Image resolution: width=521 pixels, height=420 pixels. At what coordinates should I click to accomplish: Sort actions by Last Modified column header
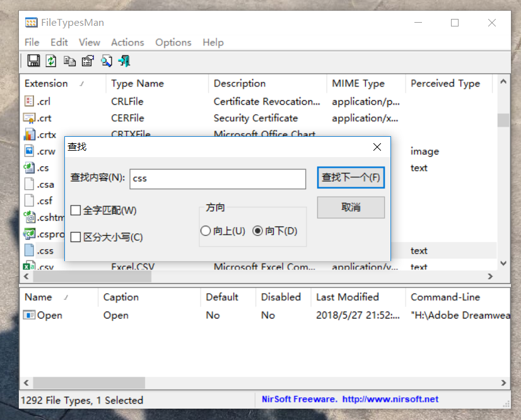pyautogui.click(x=358, y=297)
